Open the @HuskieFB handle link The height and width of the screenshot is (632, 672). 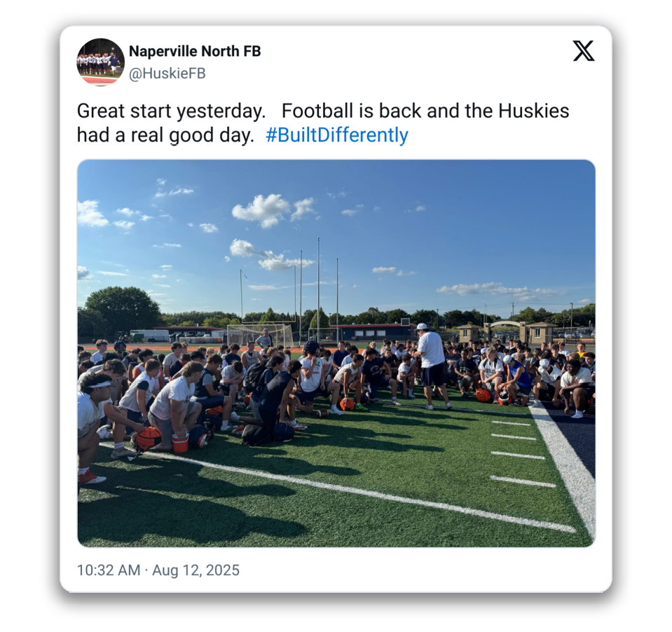pyautogui.click(x=167, y=74)
